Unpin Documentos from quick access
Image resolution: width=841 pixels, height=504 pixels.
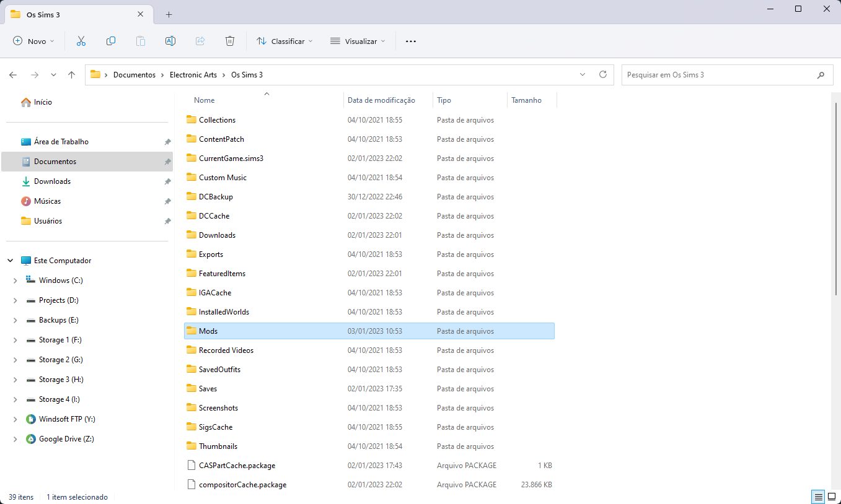point(167,162)
